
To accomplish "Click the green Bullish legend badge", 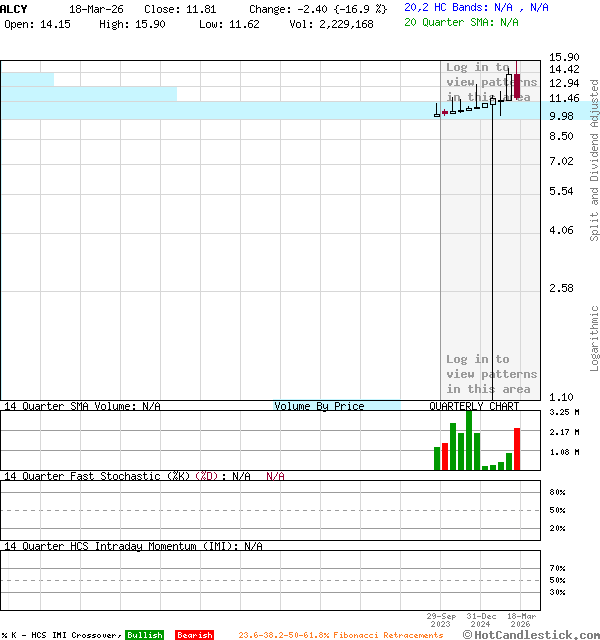I will pyautogui.click(x=144, y=635).
